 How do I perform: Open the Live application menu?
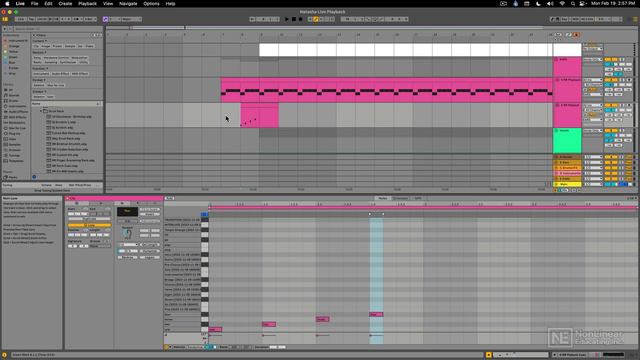click(20, 4)
